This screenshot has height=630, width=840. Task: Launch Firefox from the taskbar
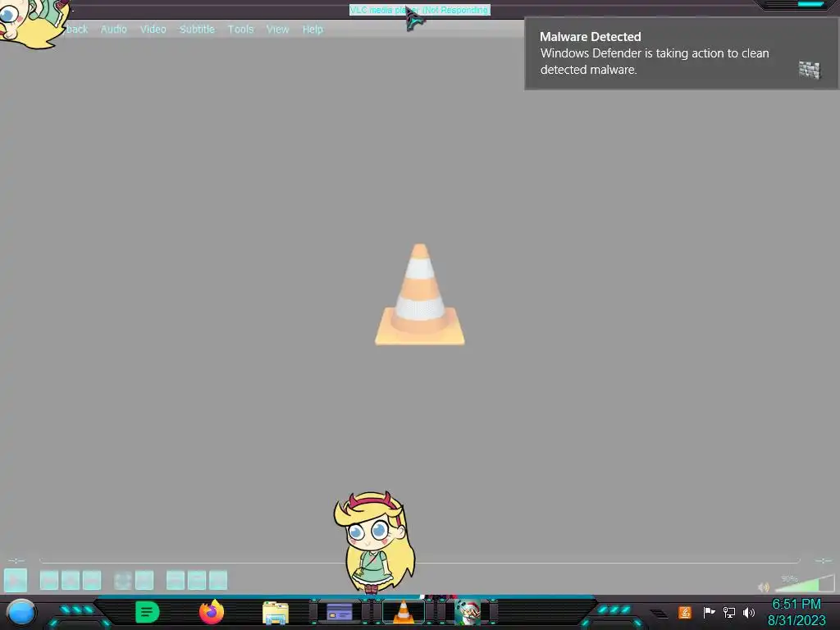tap(212, 612)
